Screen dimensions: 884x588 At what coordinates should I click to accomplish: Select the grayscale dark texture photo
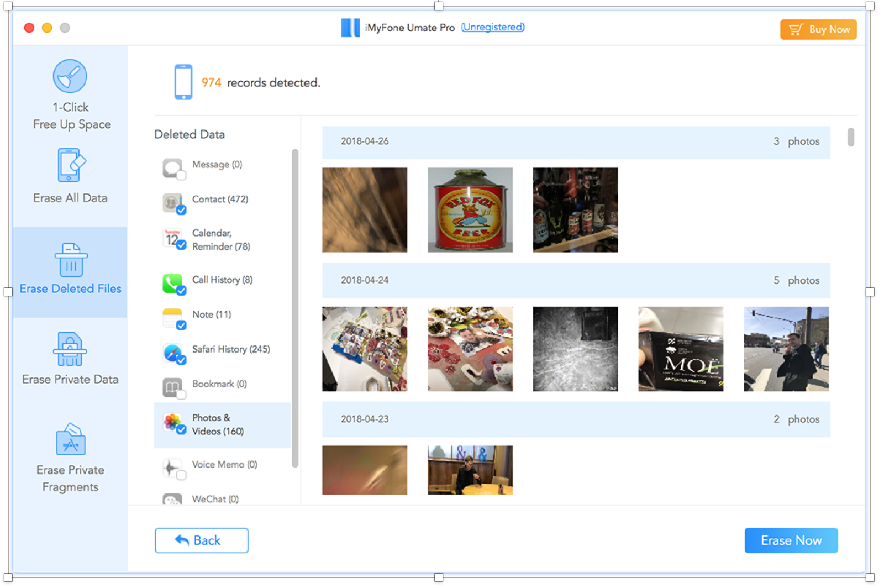[575, 349]
